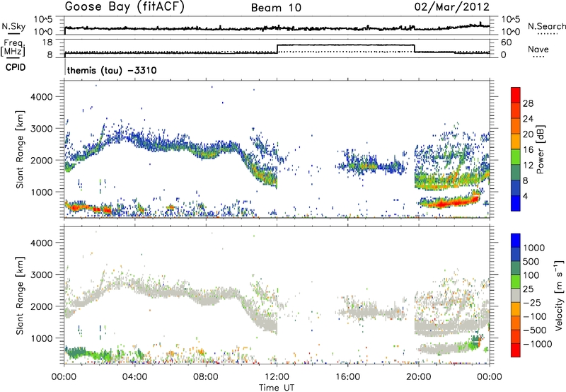This screenshot has width=566, height=392.
Task: Click the Velocity colorbar segment between -25 and -100
Action: tap(516, 309)
